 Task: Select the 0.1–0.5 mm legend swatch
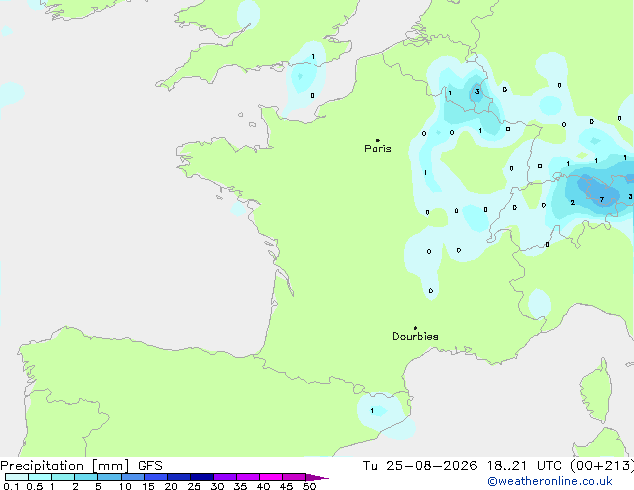[17, 477]
